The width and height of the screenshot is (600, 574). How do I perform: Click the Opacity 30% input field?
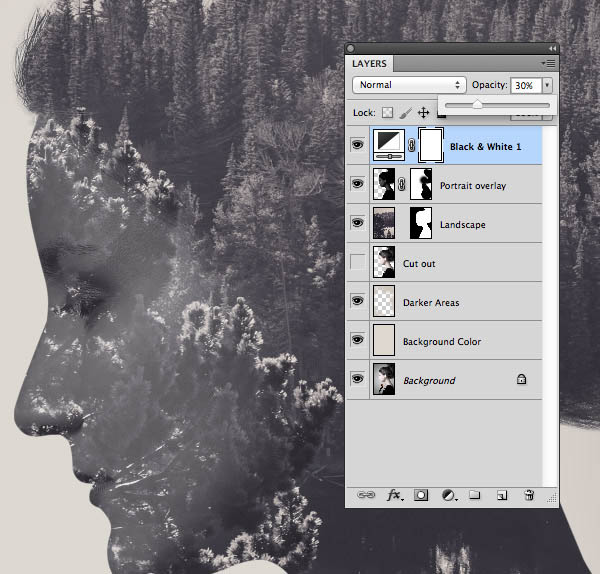coord(526,85)
